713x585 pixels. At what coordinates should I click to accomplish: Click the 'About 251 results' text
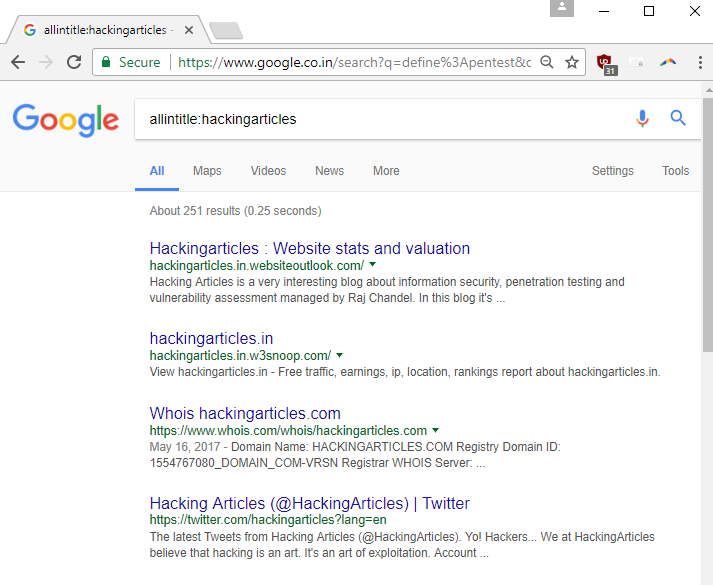coord(236,211)
